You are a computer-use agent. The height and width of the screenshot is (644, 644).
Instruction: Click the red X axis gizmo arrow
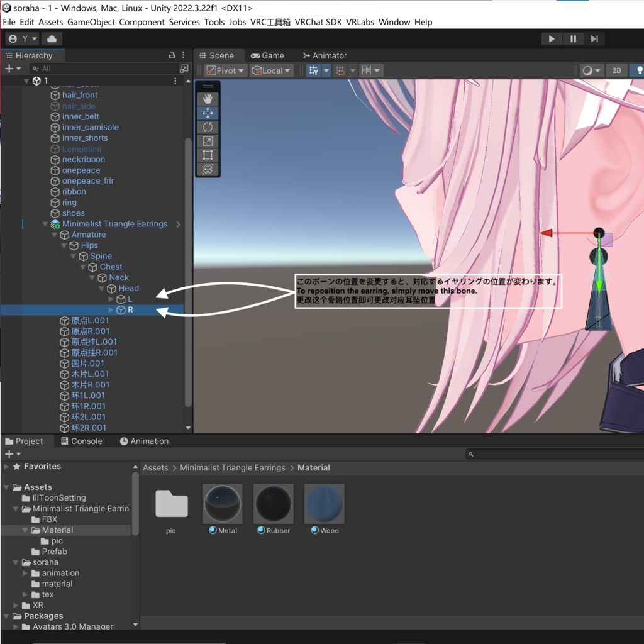point(547,233)
